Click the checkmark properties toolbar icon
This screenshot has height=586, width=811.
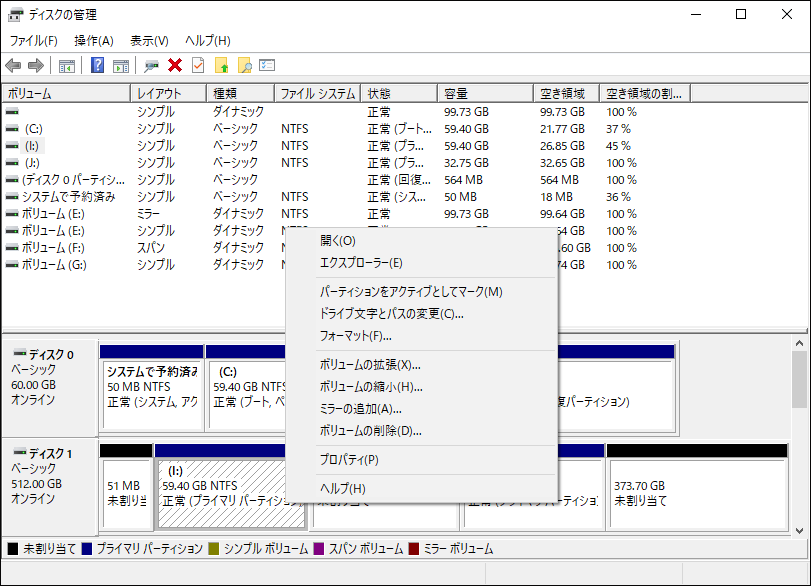pyautogui.click(x=198, y=65)
